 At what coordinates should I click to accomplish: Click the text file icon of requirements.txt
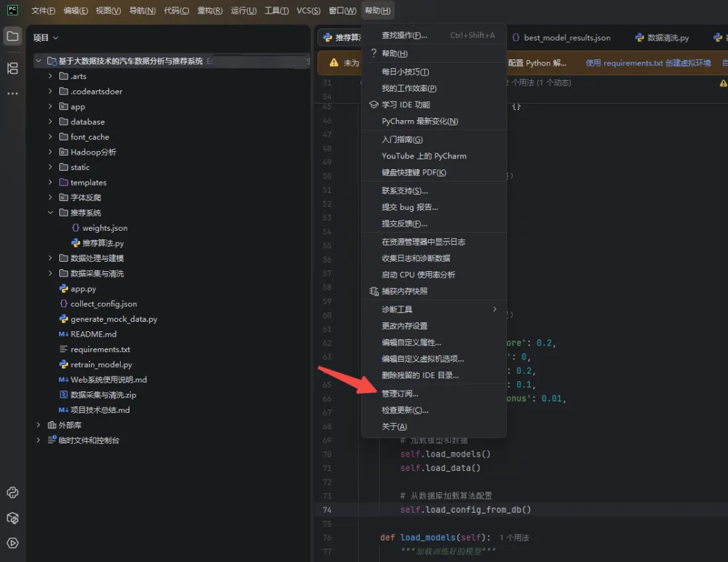coord(63,349)
